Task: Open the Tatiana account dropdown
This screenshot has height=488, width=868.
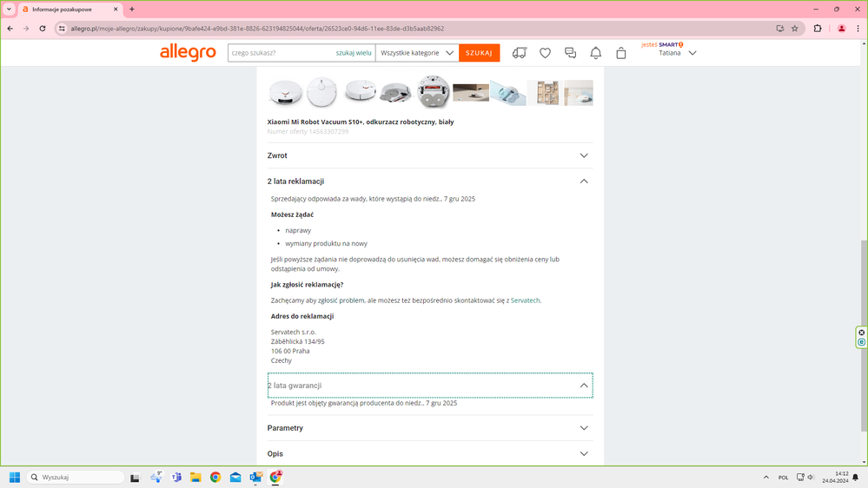Action: (677, 53)
